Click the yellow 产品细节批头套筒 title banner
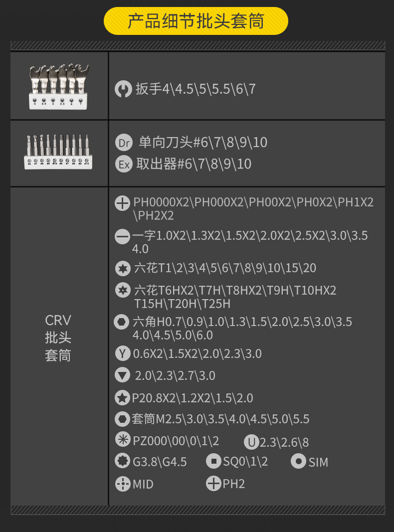The image size is (394, 532). coord(196,21)
